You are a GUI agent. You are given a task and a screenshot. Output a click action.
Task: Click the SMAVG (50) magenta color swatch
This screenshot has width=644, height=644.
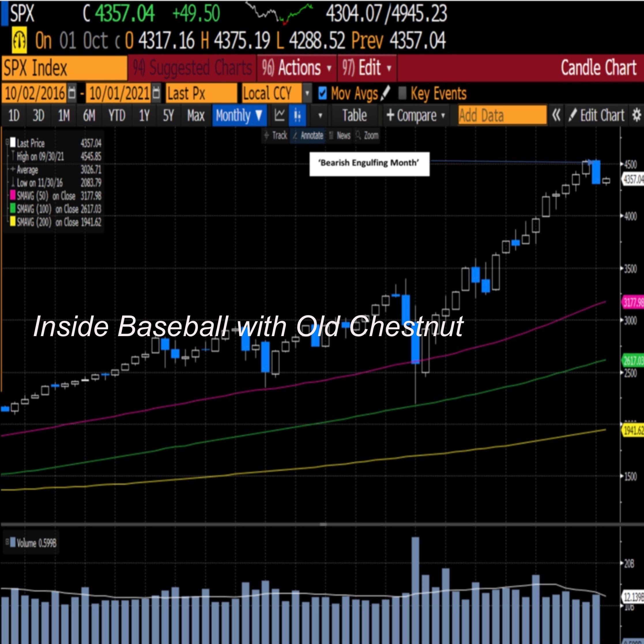pyautogui.click(x=13, y=195)
